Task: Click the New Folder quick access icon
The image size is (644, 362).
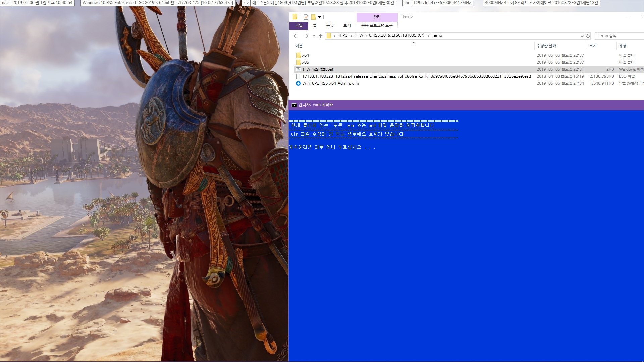Action: pos(313,17)
